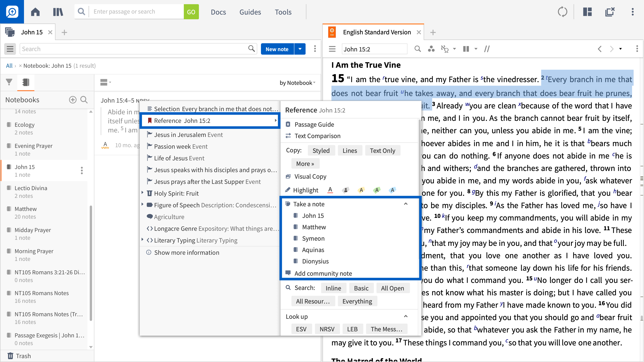The width and height of the screenshot is (644, 362).
Task: Open the Trash folder
Action: 19,356
